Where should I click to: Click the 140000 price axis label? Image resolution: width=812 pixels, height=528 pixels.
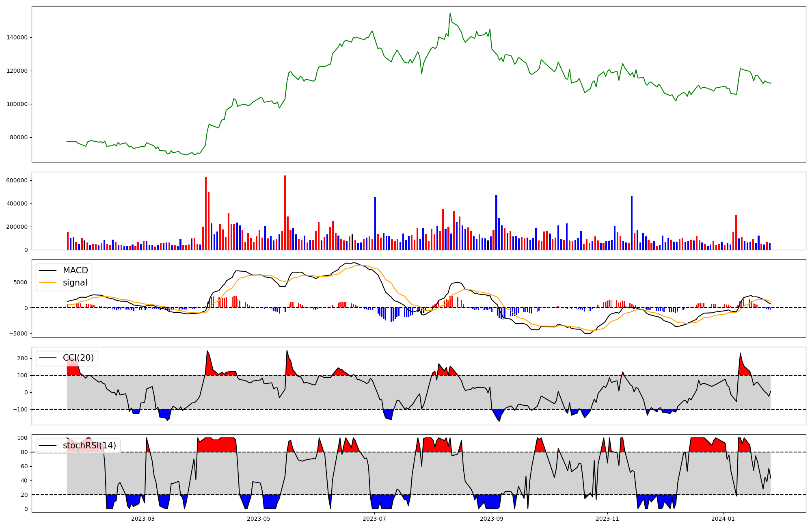[17, 37]
